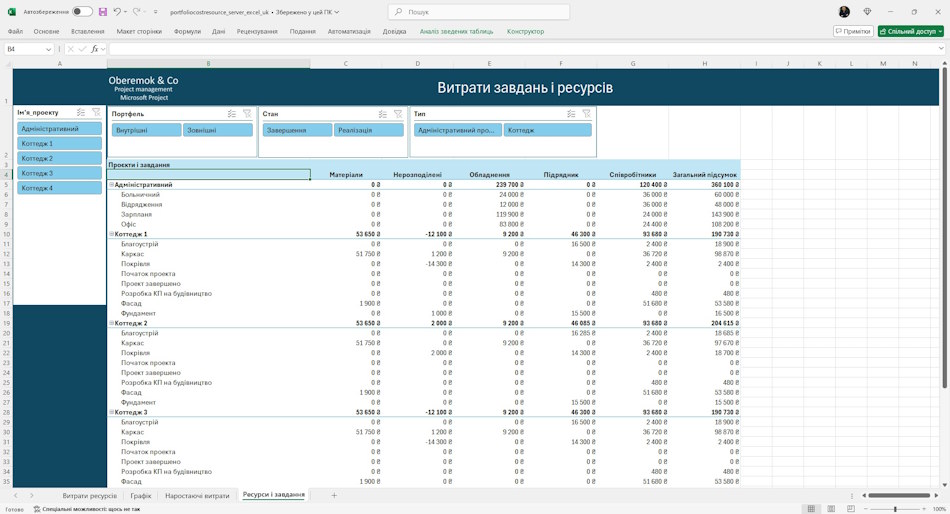Click the Excel app icon in title bar
This screenshot has height=514, width=950.
11,12
